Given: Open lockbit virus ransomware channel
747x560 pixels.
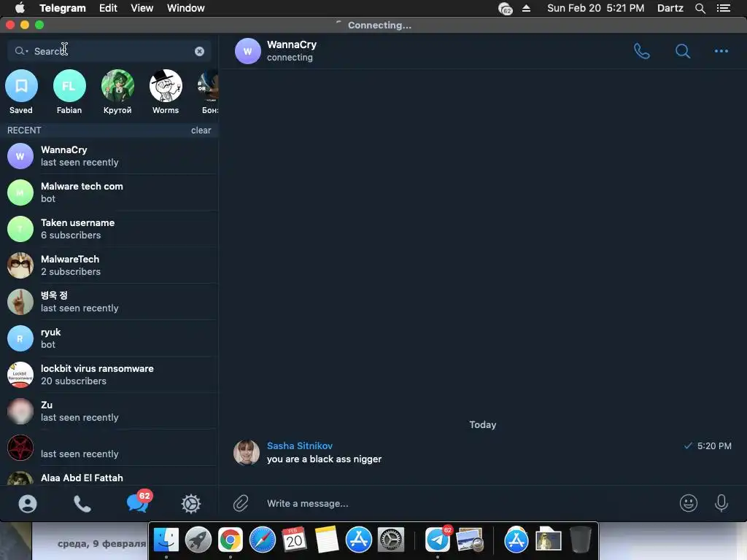Looking at the screenshot, I should [109, 374].
